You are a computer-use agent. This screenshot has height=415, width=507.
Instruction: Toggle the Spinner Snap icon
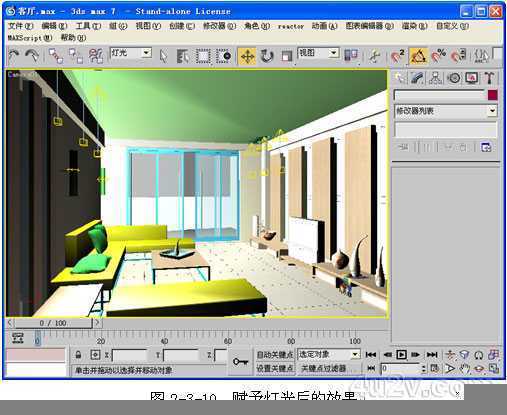(x=459, y=56)
